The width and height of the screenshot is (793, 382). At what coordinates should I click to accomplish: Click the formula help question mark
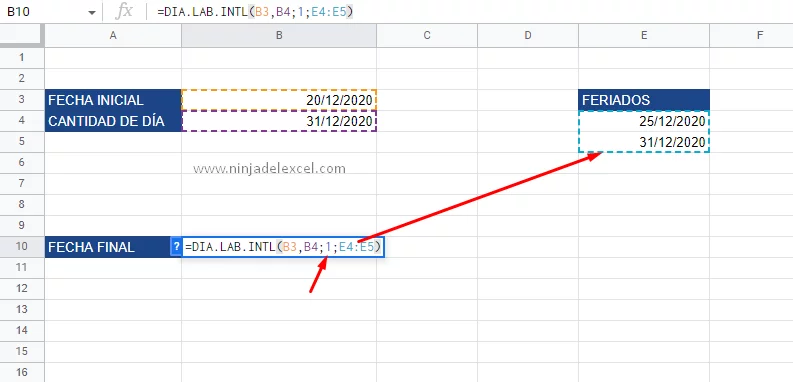point(176,247)
